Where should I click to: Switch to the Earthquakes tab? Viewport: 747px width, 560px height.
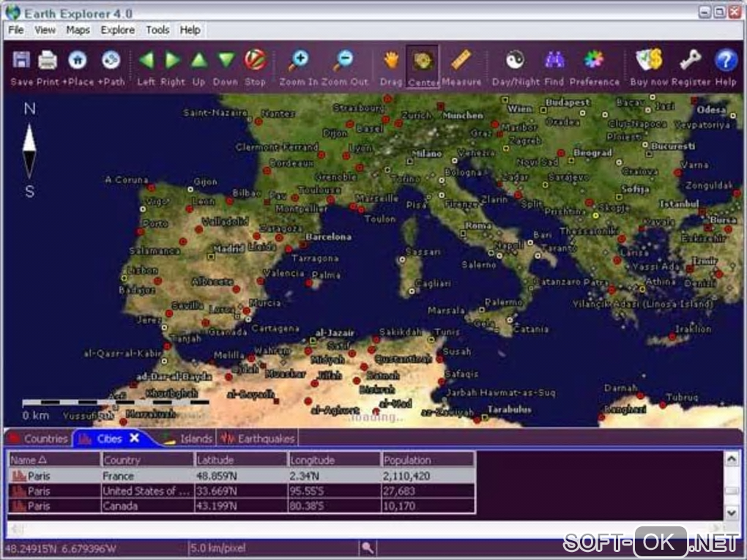click(x=258, y=438)
